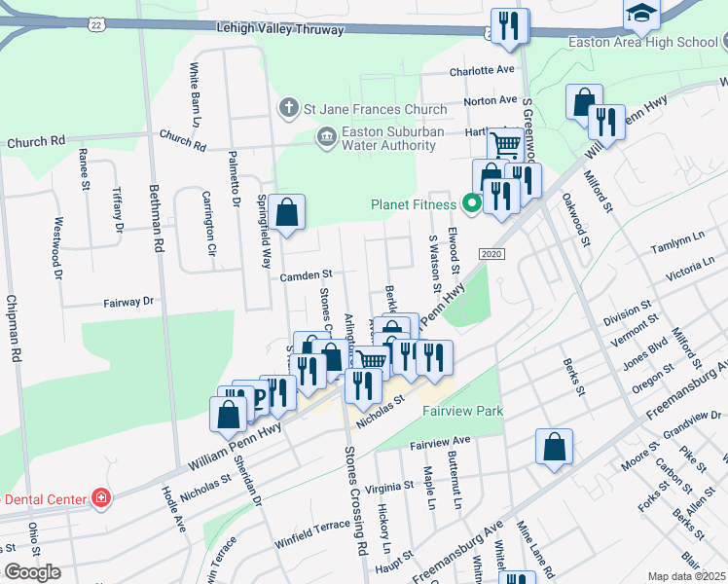Screen dimensions: 728x584
Task: Select the shopping bag marker left of the parking marker
Action: coord(228,416)
